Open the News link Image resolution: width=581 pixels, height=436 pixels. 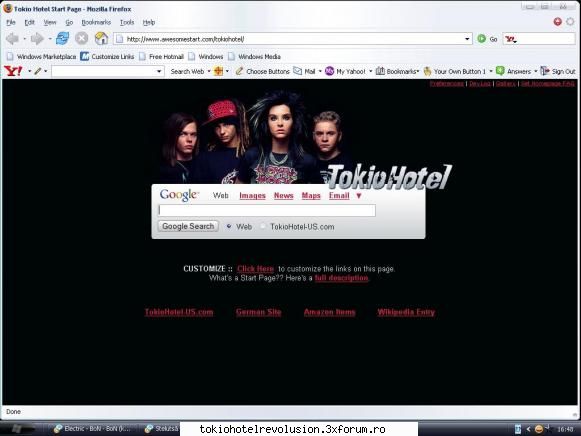[283, 196]
